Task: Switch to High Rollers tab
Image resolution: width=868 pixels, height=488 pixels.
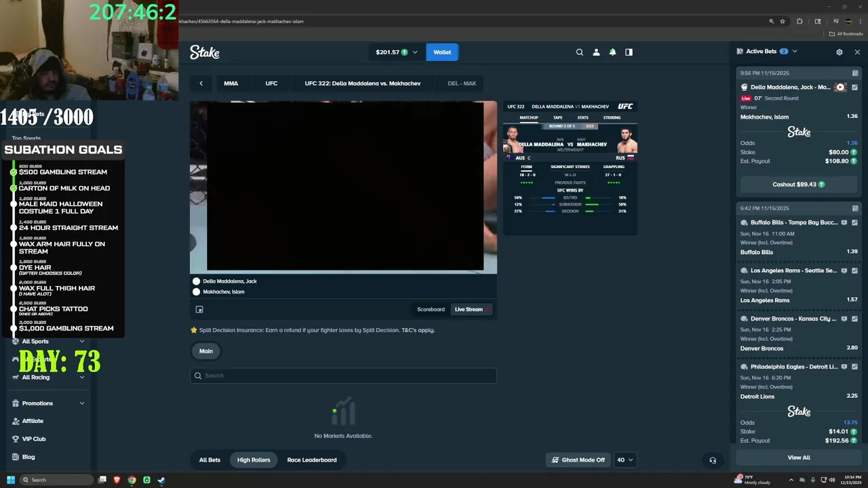Action: [254, 460]
